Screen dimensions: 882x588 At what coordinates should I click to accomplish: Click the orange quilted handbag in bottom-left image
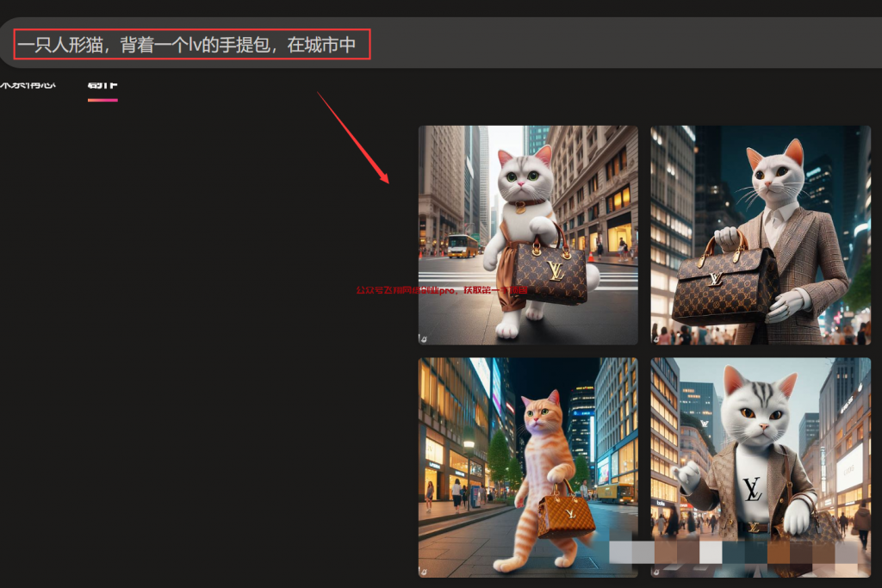(566, 514)
